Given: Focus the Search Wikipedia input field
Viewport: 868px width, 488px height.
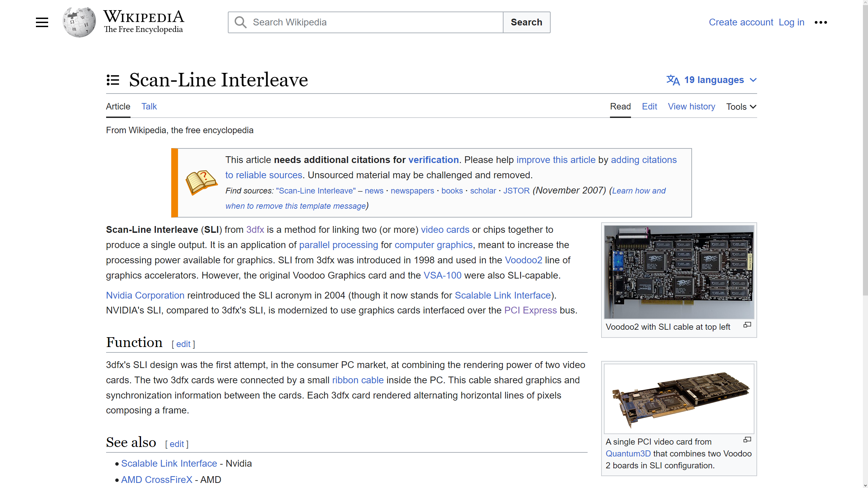Looking at the screenshot, I should click(376, 22).
